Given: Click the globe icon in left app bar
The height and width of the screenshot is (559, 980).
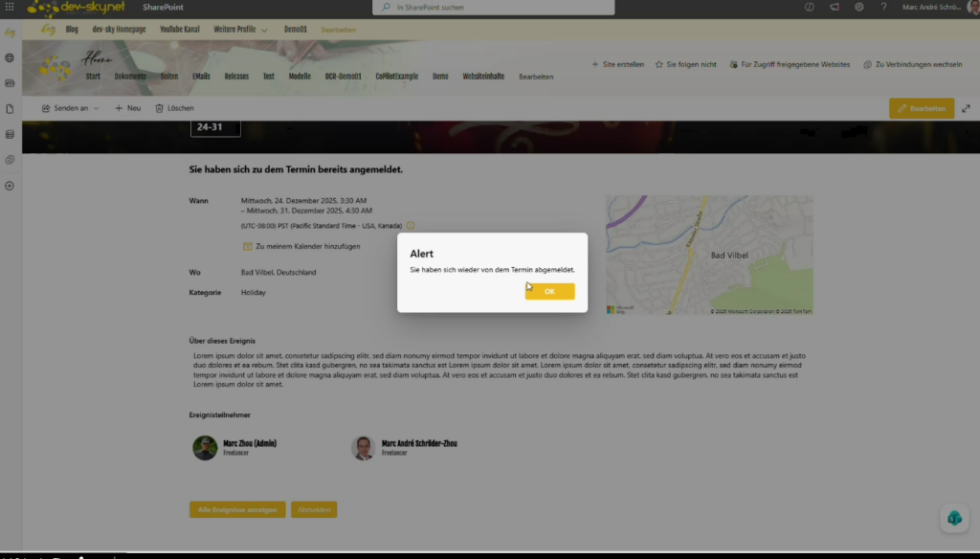Looking at the screenshot, I should click(10, 58).
